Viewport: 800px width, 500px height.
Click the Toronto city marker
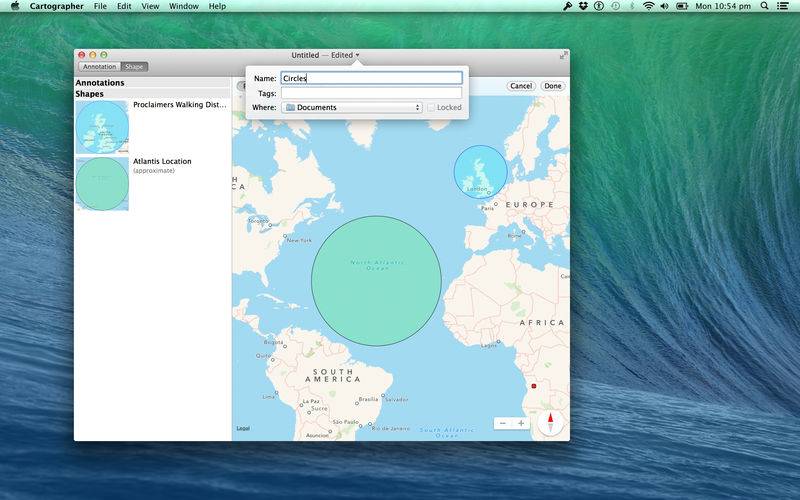click(x=270, y=225)
